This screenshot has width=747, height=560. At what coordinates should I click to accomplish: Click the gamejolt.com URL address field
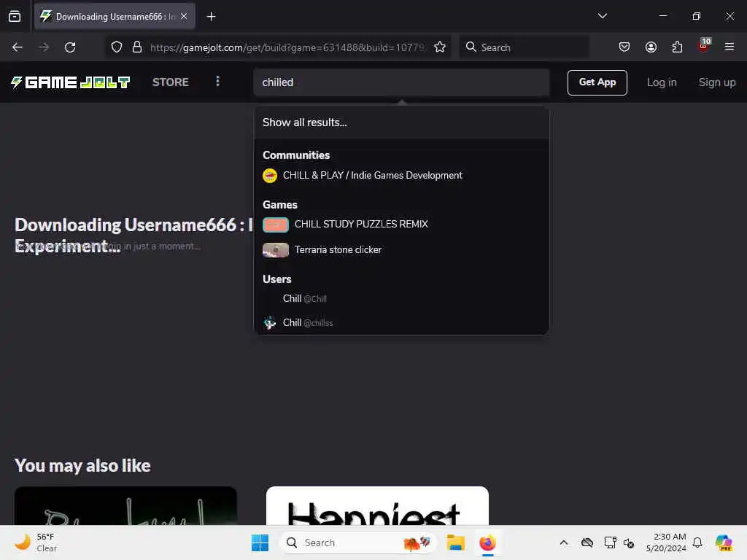(x=287, y=47)
